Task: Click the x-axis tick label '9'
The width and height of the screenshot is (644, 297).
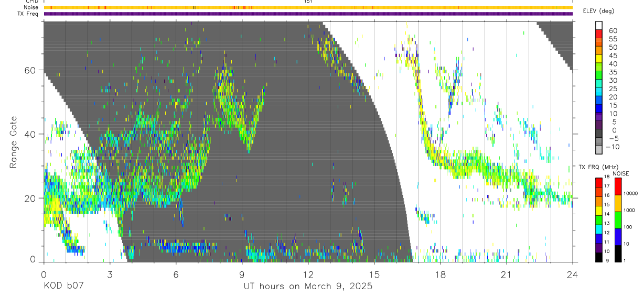Action: [242, 274]
